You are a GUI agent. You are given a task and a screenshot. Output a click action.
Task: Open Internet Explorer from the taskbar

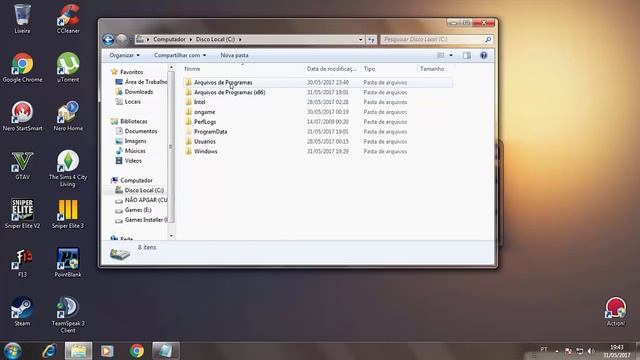[49, 351]
